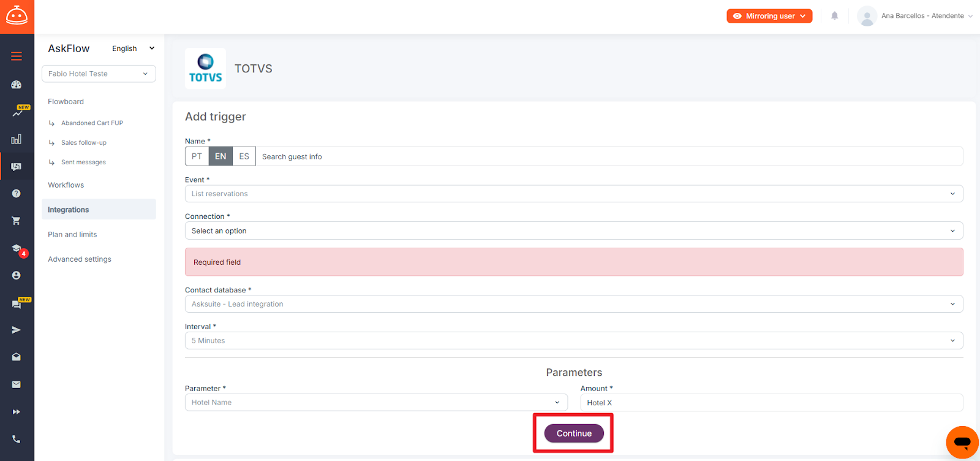The height and width of the screenshot is (461, 980).
Task: Open the graduation cap icon with badge
Action: coord(17,248)
